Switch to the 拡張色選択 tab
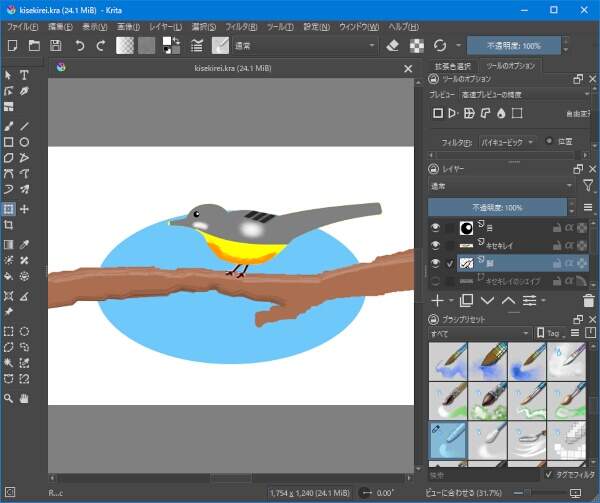Image resolution: width=600 pixels, height=503 pixels. 453,65
